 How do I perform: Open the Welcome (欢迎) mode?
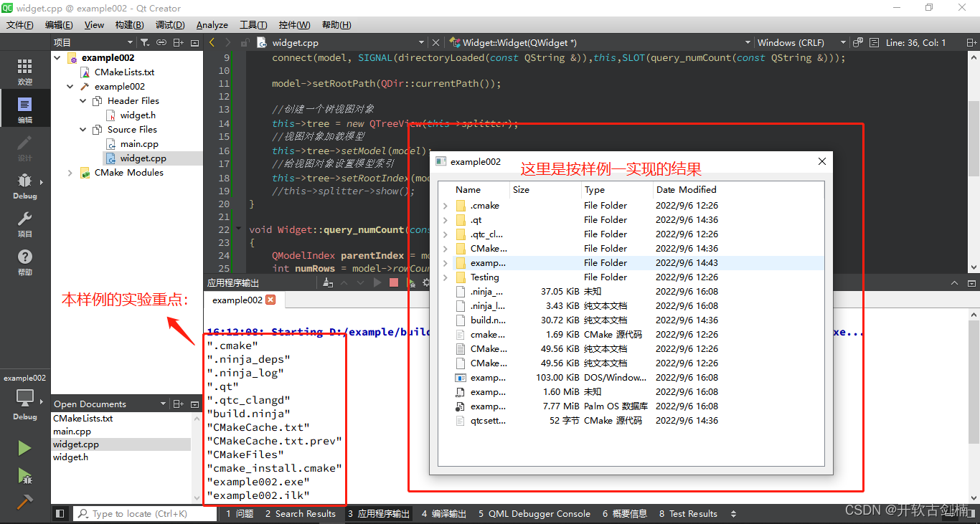[x=24, y=72]
